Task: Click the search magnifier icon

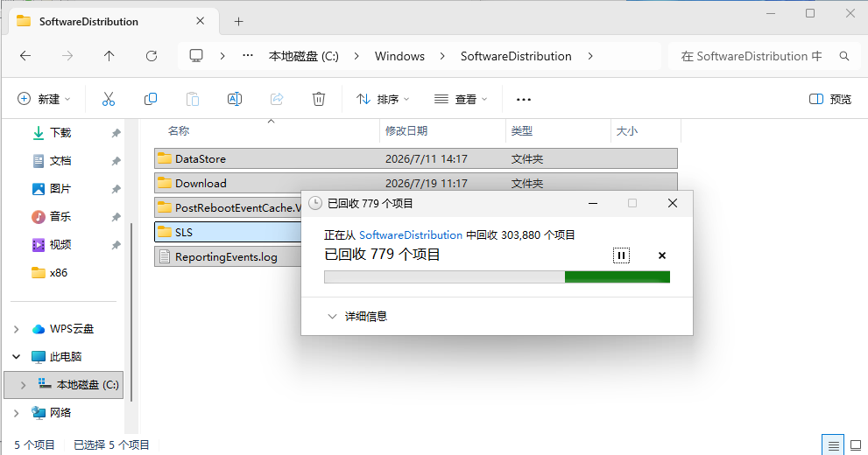Action: [x=844, y=56]
